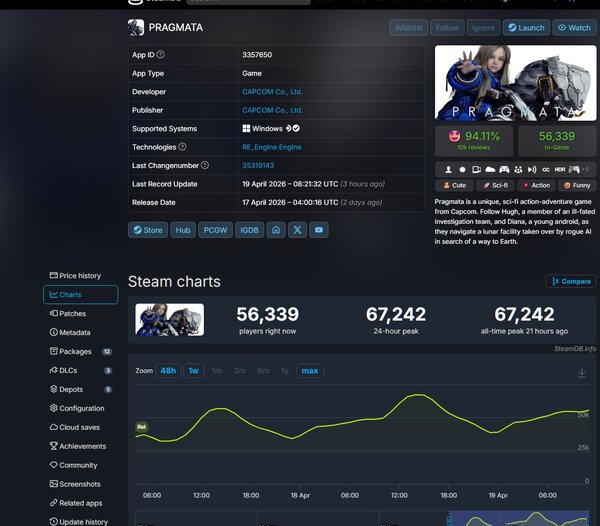Click the chart navigator left handle
Screen dimensions: 600x526
point(449,521)
